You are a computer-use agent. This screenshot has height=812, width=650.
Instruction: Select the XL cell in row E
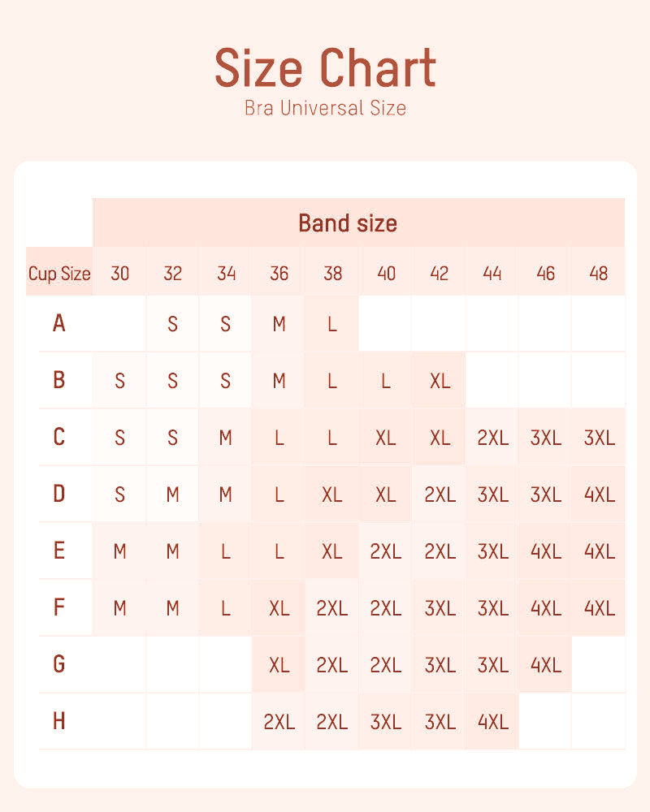[332, 551]
